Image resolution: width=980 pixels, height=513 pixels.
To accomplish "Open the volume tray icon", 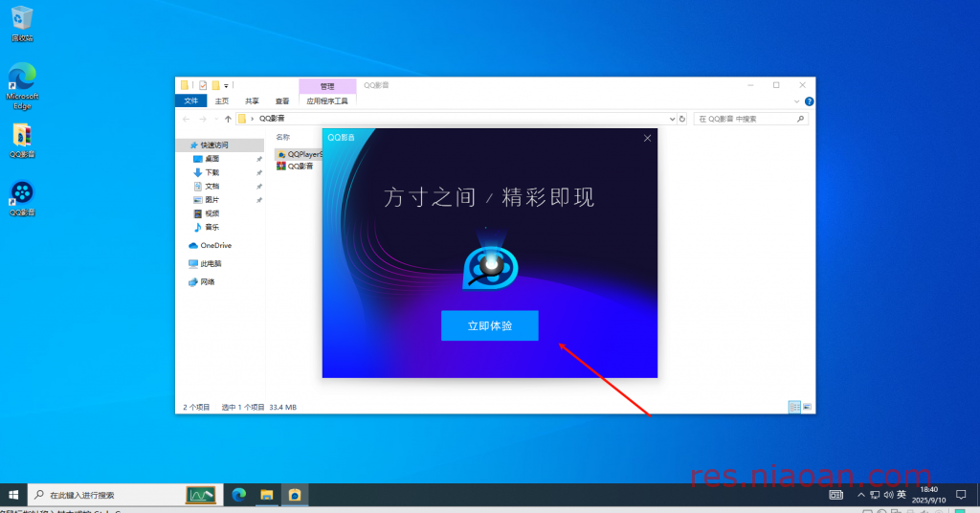I will coord(888,495).
